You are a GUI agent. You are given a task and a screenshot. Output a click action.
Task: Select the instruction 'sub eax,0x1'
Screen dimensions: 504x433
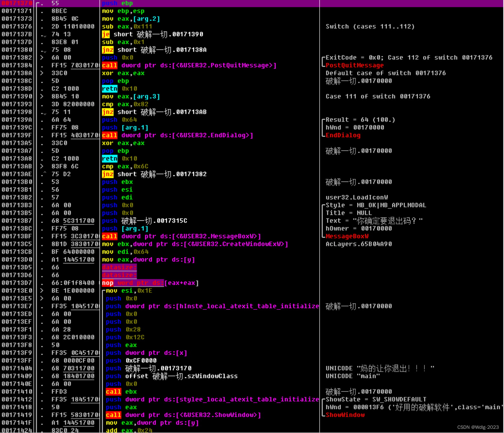pos(123,42)
